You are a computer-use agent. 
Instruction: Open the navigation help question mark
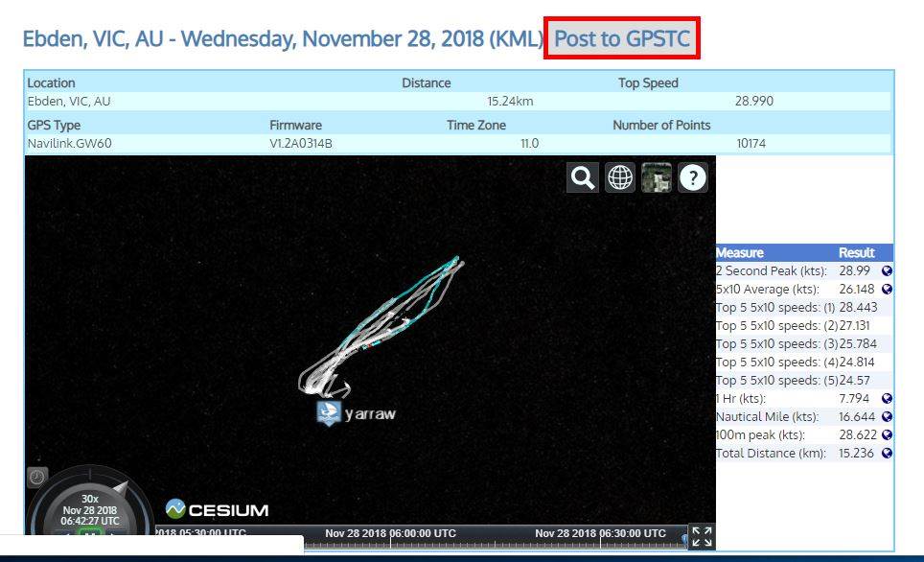pos(693,177)
